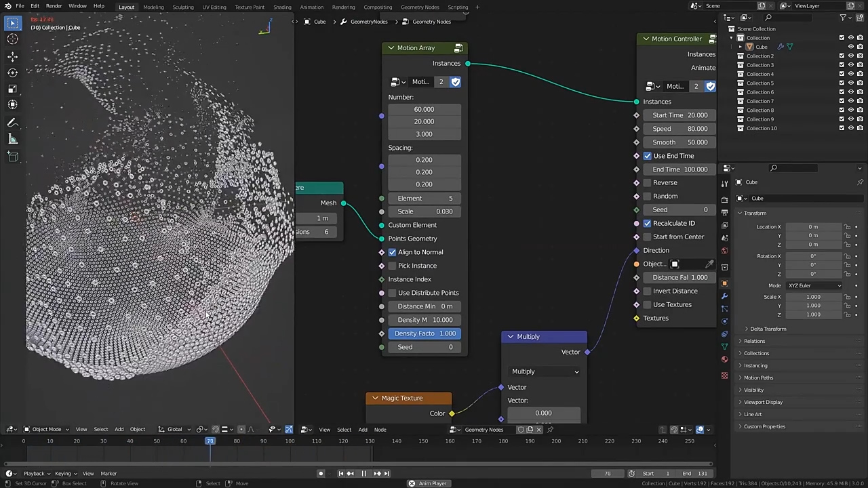Expand the Delta Transform section
The height and width of the screenshot is (488, 868).
768,329
